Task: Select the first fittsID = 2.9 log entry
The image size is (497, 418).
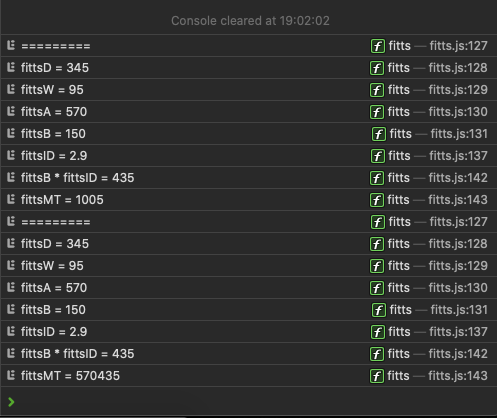Action: click(x=54, y=156)
